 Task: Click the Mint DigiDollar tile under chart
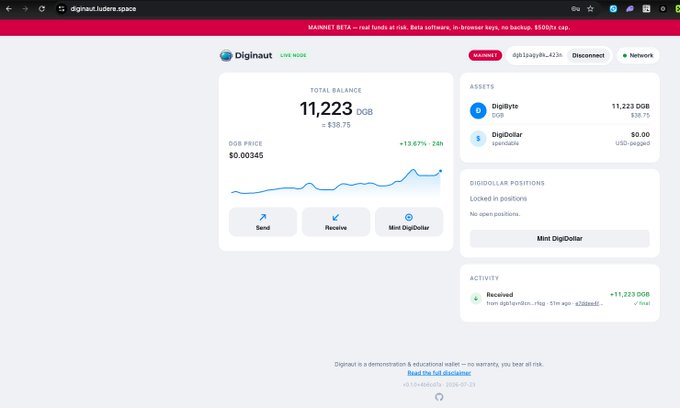point(409,222)
